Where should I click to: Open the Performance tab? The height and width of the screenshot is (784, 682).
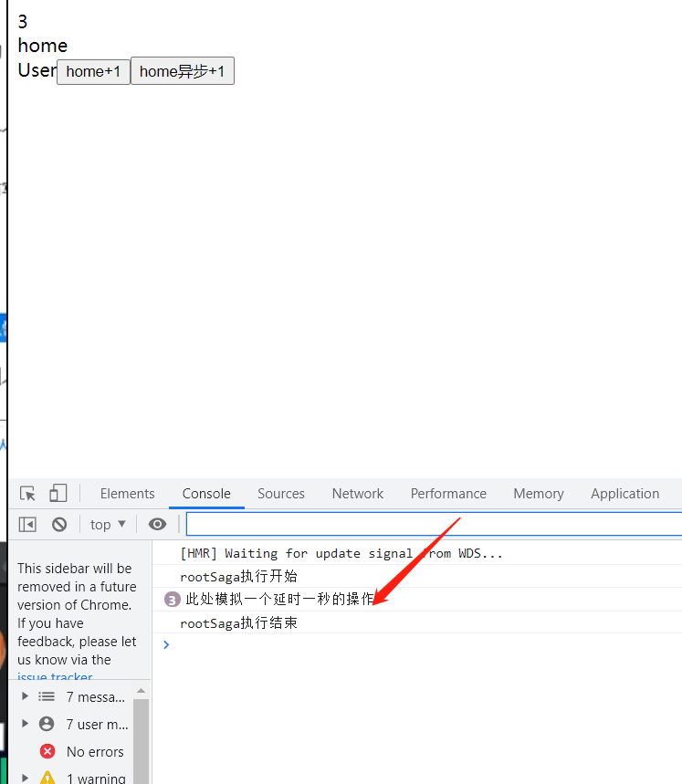[448, 494]
